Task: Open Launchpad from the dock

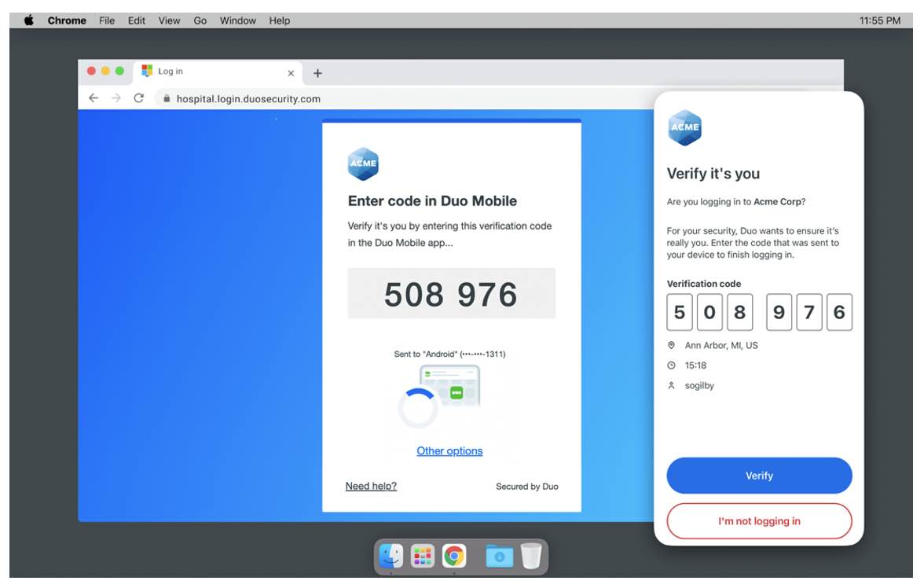Action: [423, 557]
